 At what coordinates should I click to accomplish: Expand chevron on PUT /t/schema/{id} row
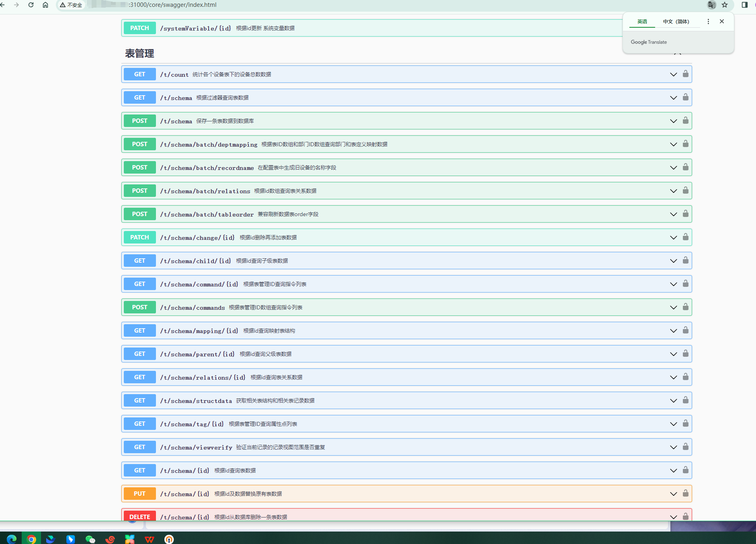(x=674, y=494)
